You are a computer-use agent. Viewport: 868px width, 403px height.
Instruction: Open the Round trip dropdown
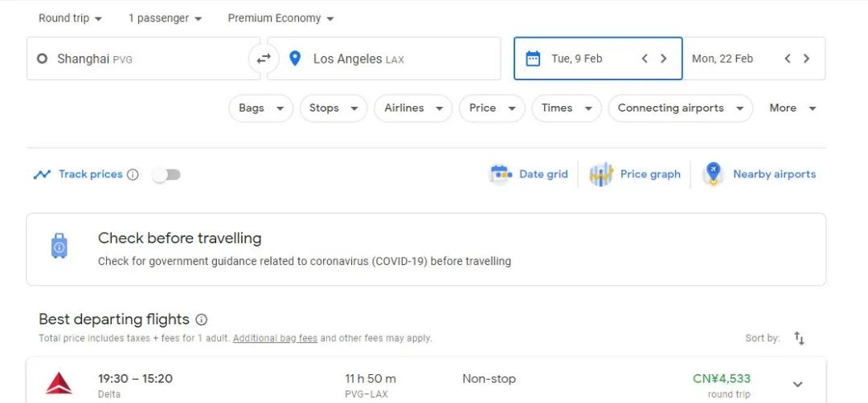71,18
